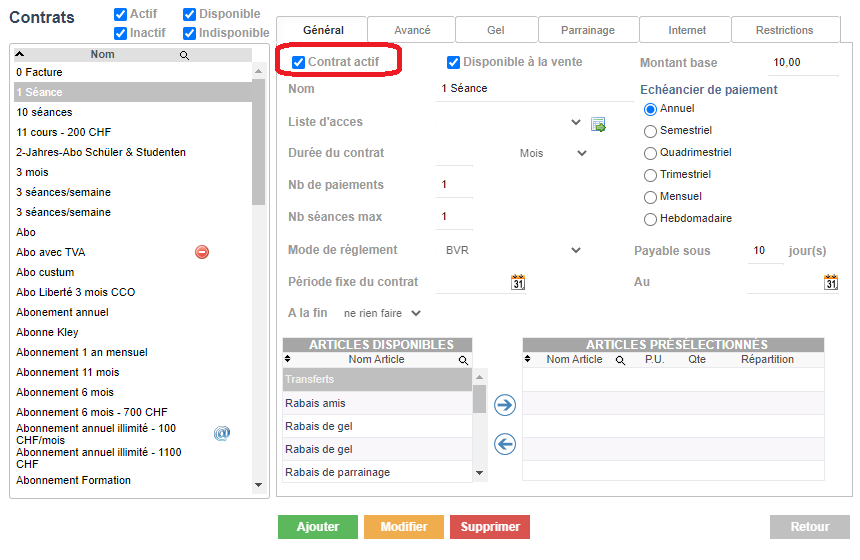Click search icon in available articles header
This screenshot has width=860, height=560.
click(463, 359)
